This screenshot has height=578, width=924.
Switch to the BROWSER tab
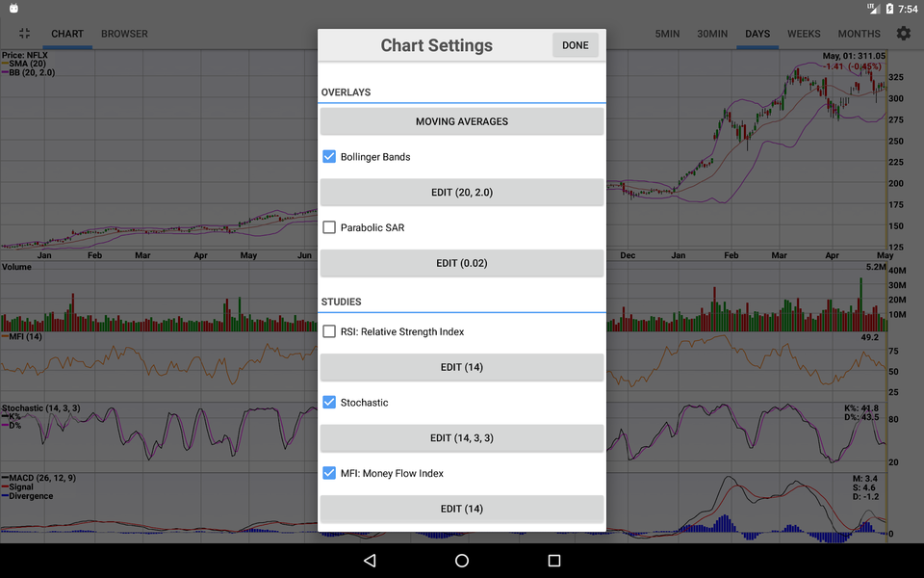pos(124,34)
